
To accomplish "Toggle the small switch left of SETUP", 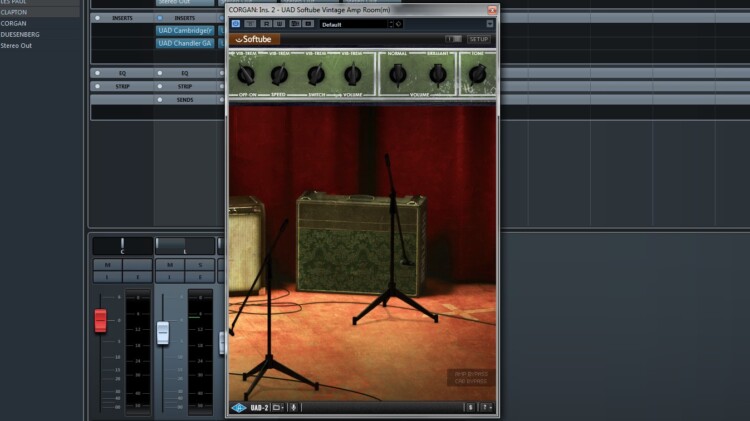I will tap(453, 39).
